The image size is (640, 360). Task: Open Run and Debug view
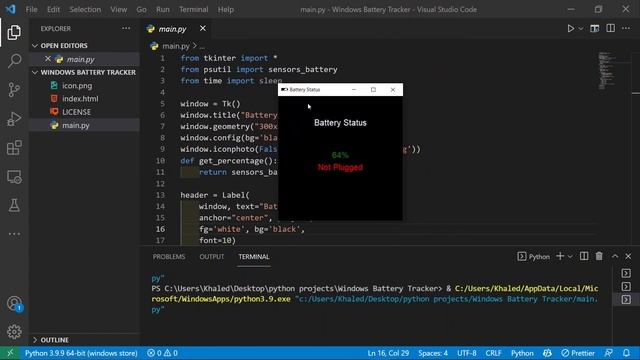coord(14,119)
